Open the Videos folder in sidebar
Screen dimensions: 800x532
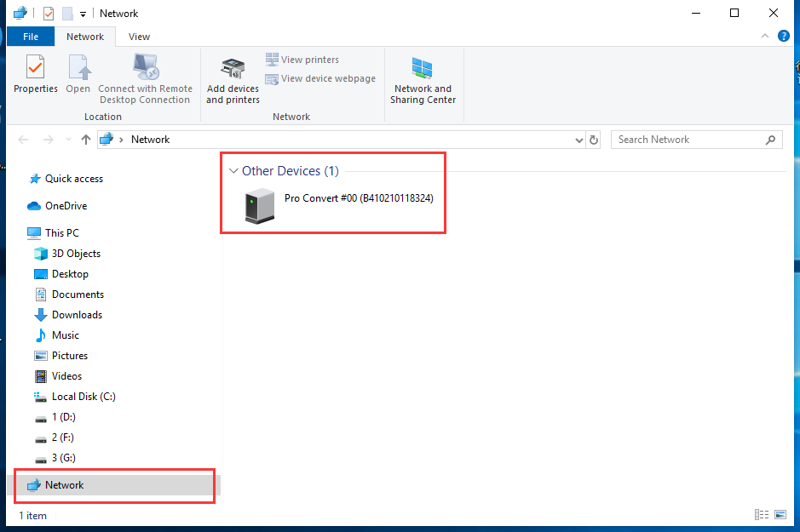[x=58, y=375]
